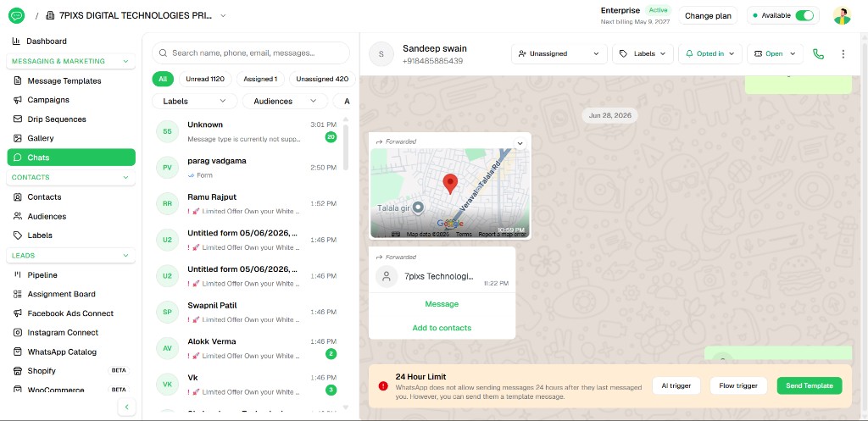Click the Shopify icon
Screen dimensions: 868x421
click(18, 371)
